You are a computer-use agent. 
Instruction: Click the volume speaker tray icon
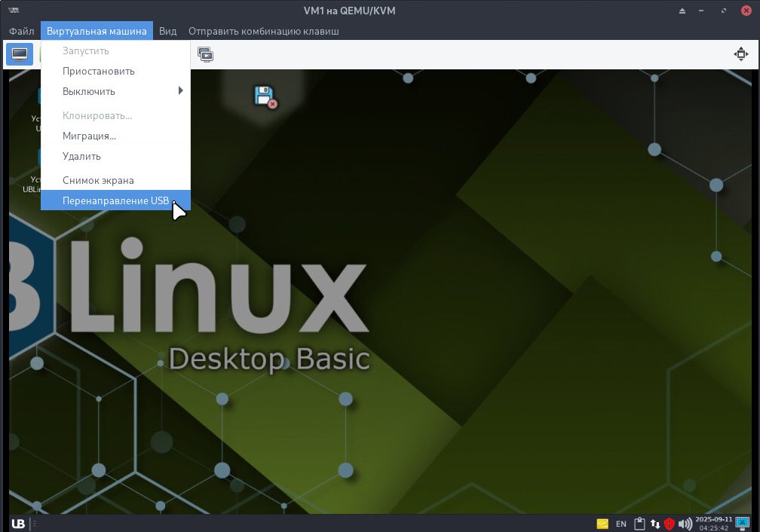685,524
